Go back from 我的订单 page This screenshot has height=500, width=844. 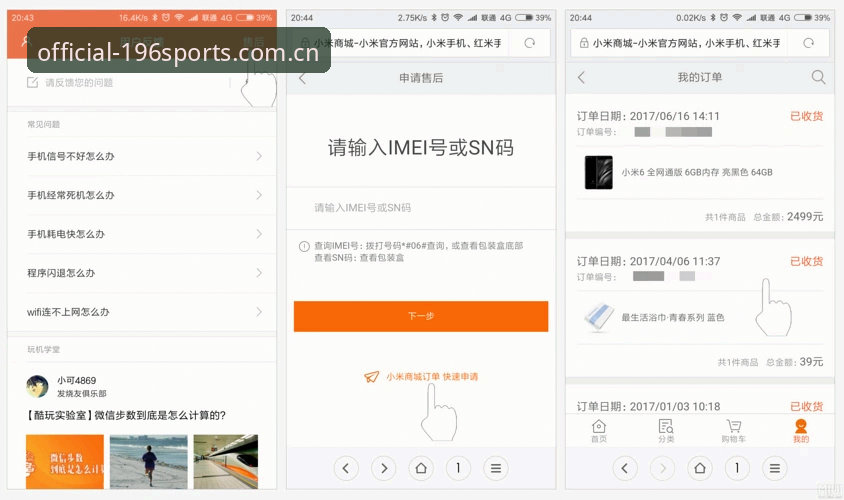[x=581, y=78]
